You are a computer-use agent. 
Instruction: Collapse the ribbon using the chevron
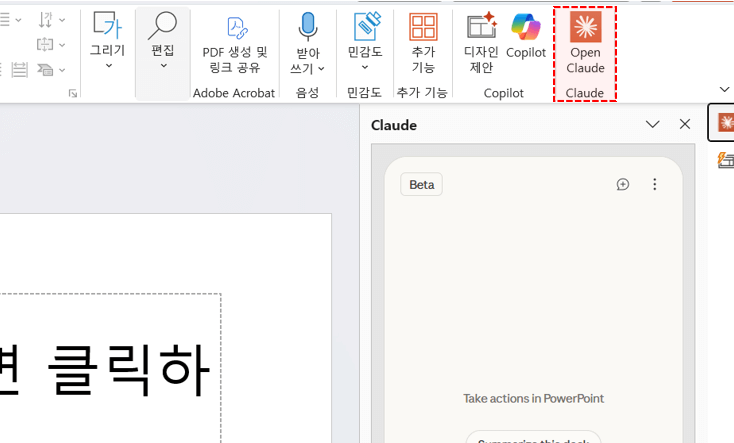pos(724,90)
